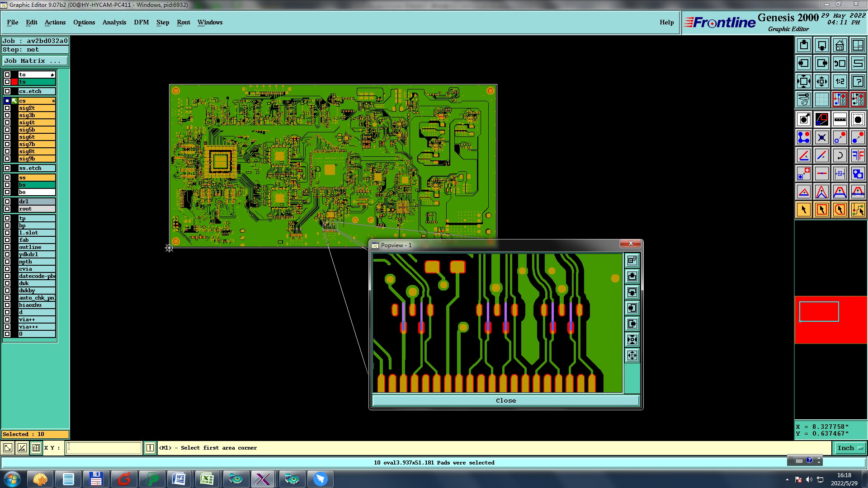
Task: Click the rotate feature icon
Action: point(840,155)
